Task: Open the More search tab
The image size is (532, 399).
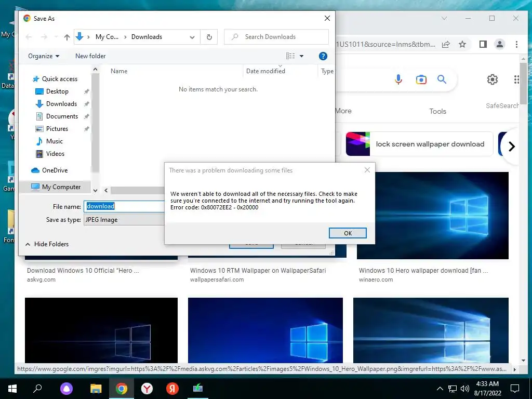Action: point(343,111)
